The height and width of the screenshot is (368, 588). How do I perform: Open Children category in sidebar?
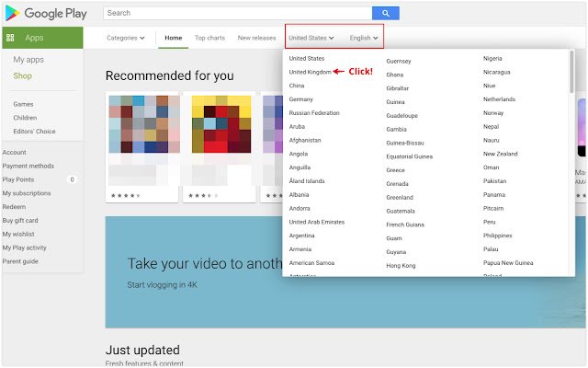(25, 118)
